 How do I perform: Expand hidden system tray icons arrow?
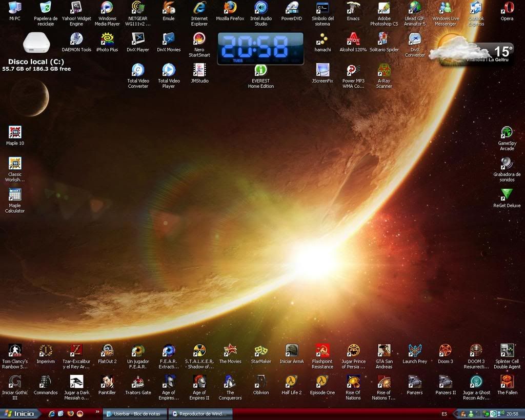pos(456,414)
